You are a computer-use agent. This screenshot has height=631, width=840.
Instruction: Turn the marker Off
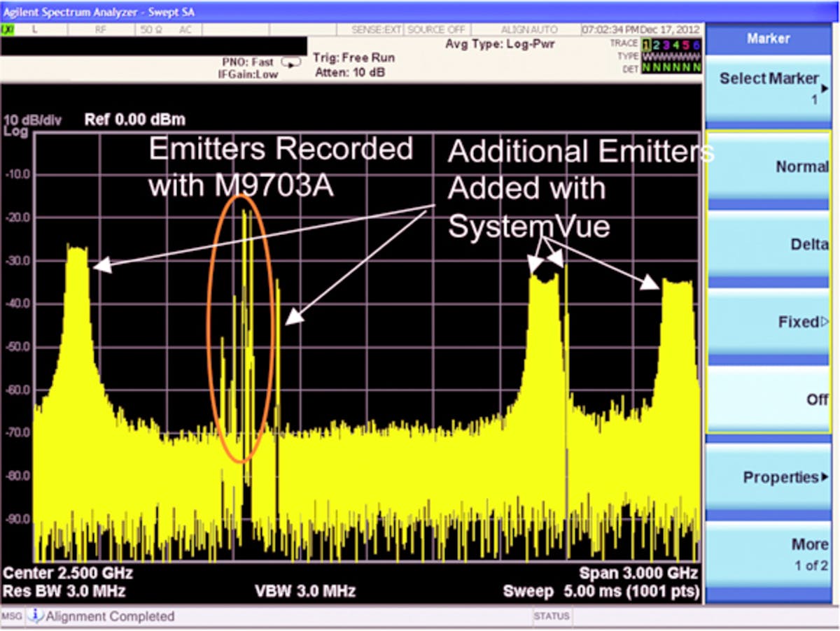[x=768, y=399]
